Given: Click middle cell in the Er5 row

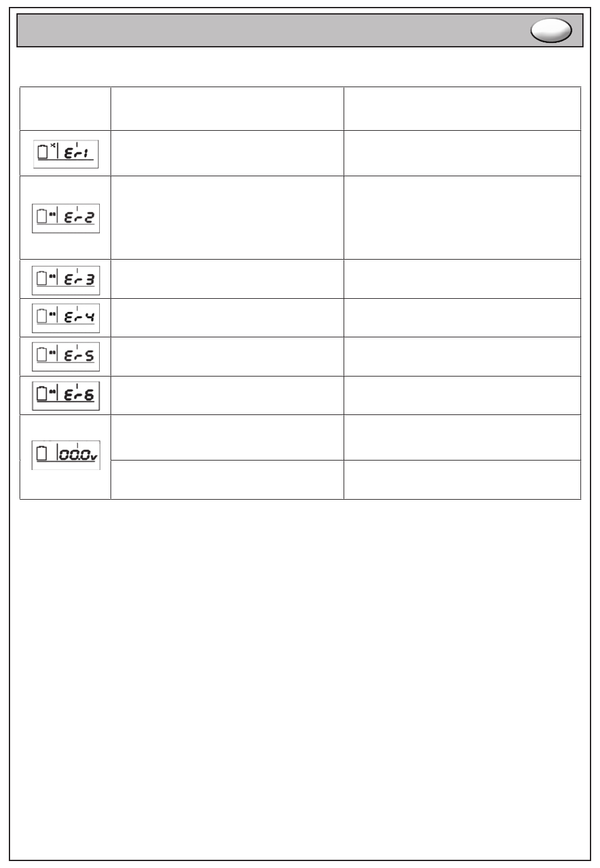Looking at the screenshot, I should (227, 357).
